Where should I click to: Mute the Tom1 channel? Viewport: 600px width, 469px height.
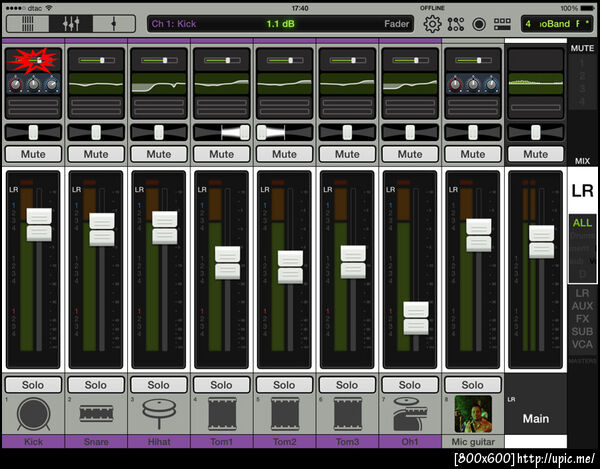pos(222,154)
